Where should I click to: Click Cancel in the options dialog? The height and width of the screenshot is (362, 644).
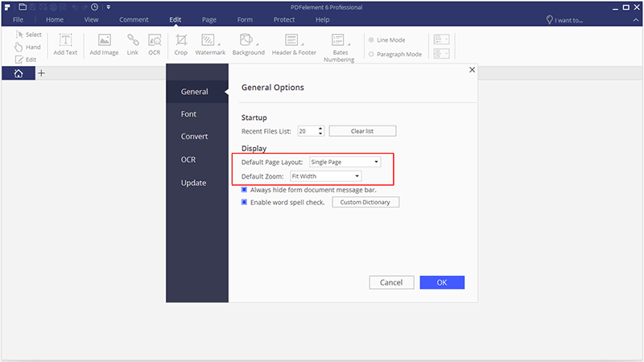(391, 282)
